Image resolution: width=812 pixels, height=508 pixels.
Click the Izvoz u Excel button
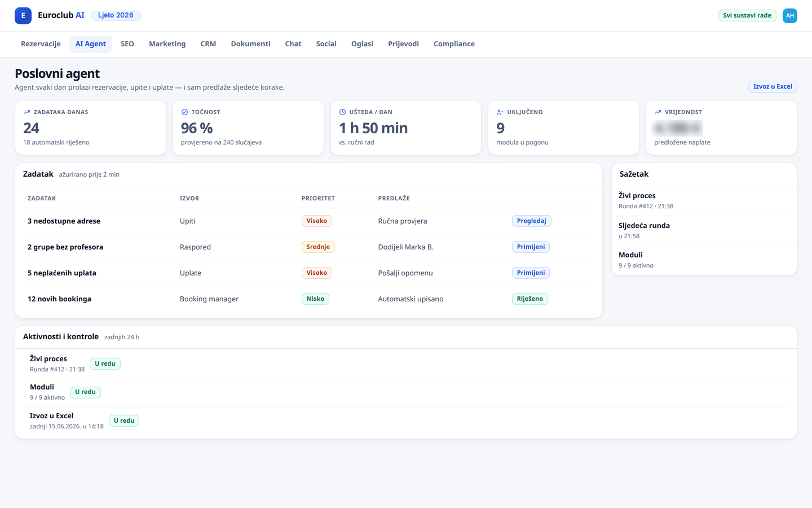coord(773,86)
